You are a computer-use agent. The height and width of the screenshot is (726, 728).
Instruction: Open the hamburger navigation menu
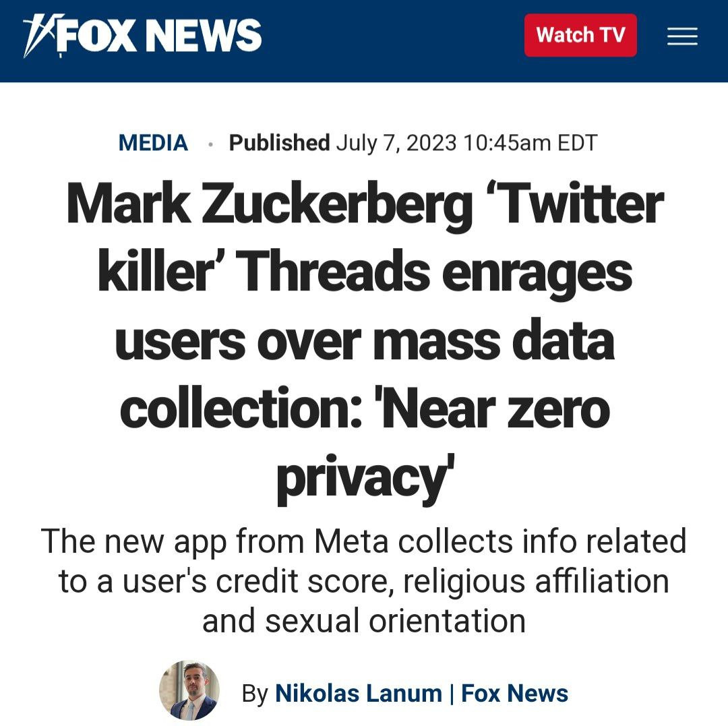(682, 36)
